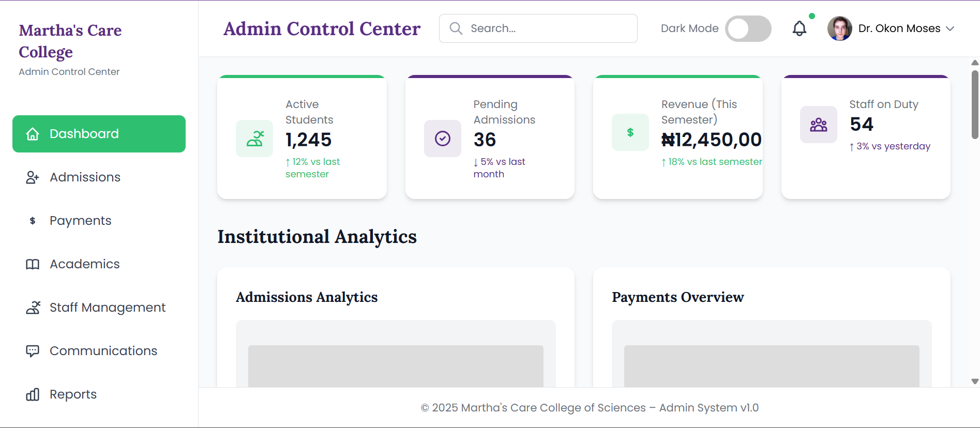
Task: Click the profile picture thumbnail
Action: [840, 28]
